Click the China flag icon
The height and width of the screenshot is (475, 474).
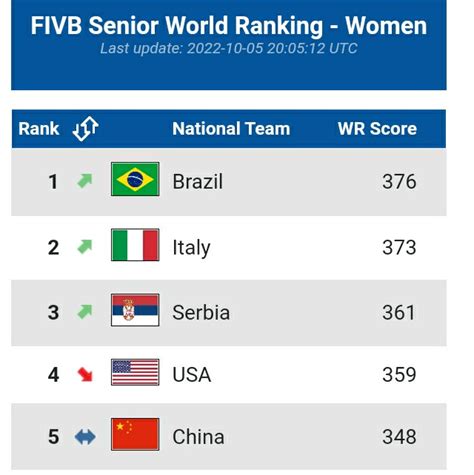[135, 434]
